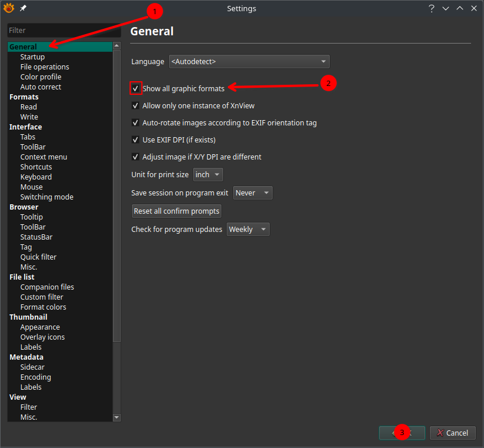Close the Settings dialog
484x448 pixels.
pos(474,8)
